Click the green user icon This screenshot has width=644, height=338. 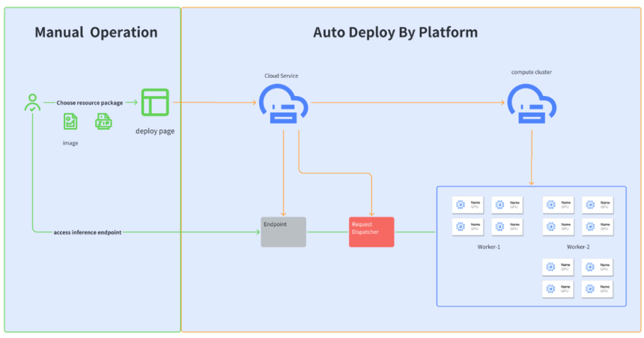pos(32,103)
